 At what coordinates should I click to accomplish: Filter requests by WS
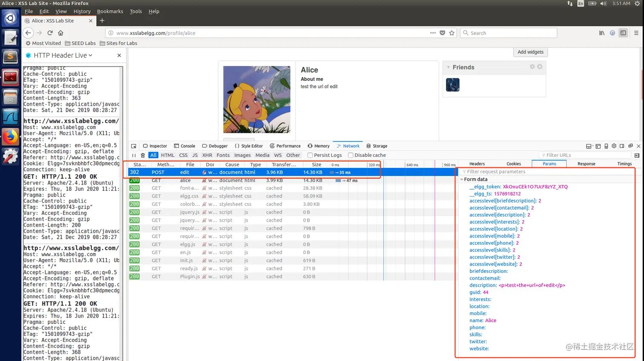278,155
